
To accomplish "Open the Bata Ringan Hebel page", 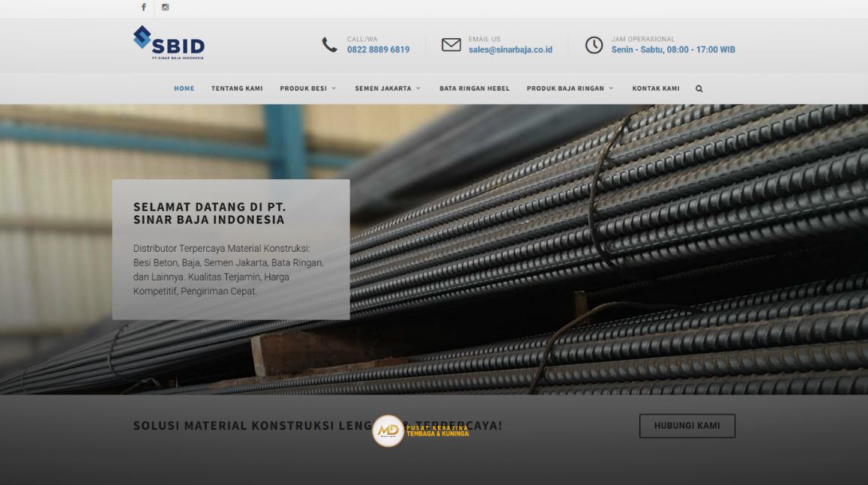I will coord(474,88).
